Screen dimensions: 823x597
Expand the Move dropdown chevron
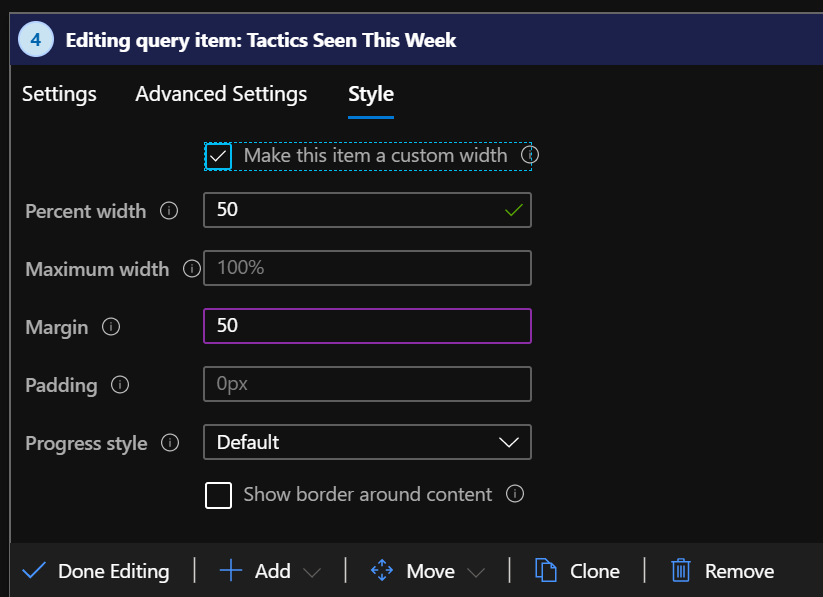pos(476,572)
